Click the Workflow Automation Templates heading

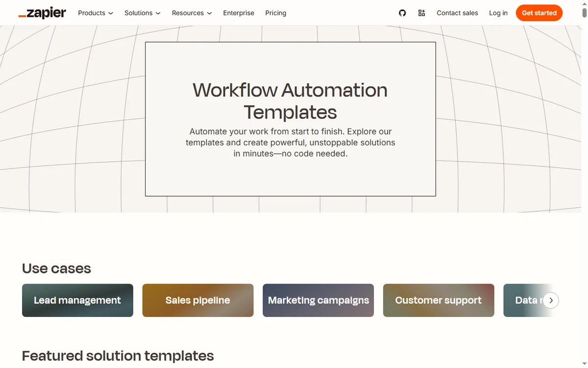[x=290, y=101]
